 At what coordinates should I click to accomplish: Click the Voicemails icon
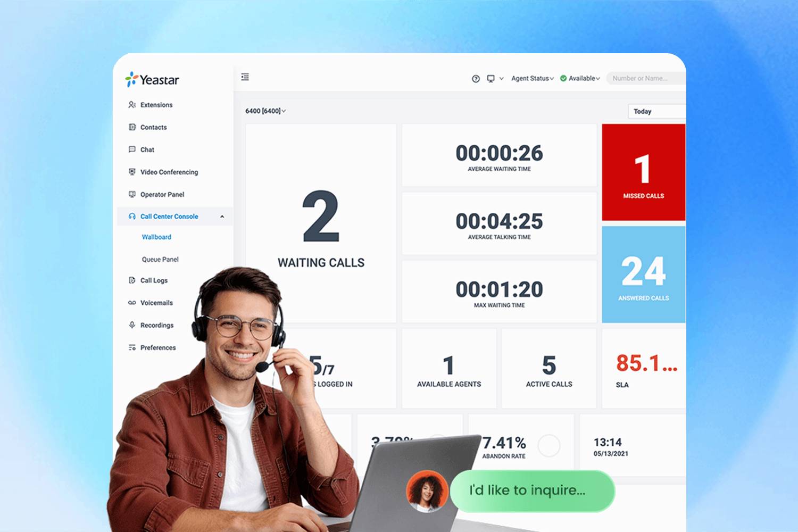pos(132,303)
